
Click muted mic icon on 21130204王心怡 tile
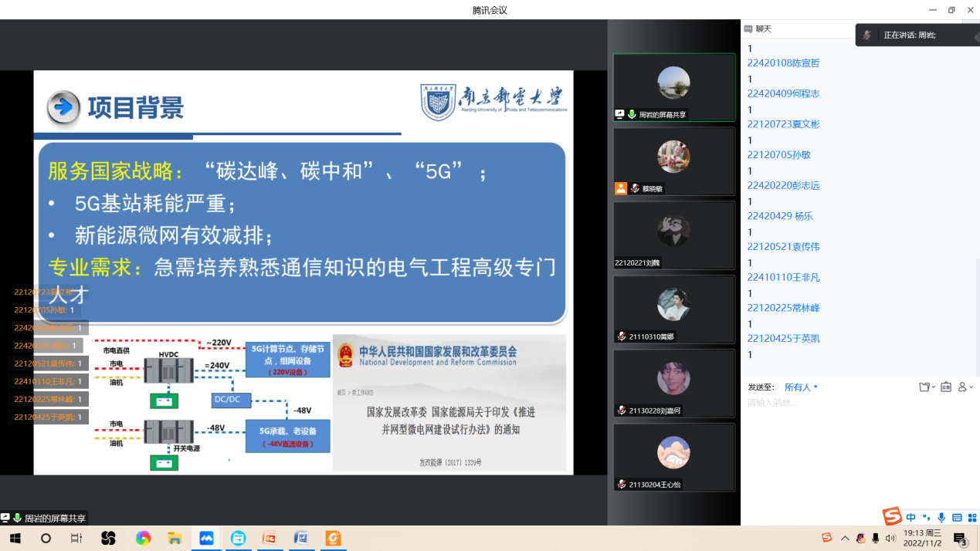621,485
